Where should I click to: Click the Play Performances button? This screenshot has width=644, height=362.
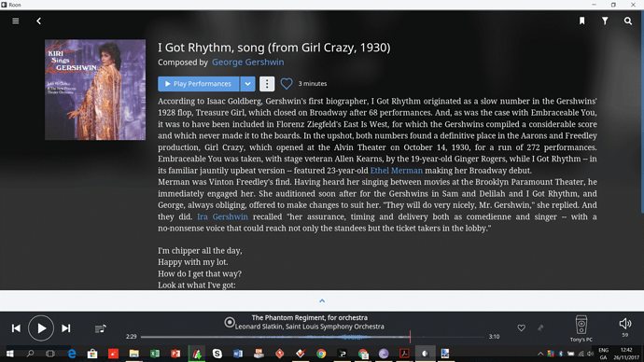[199, 84]
